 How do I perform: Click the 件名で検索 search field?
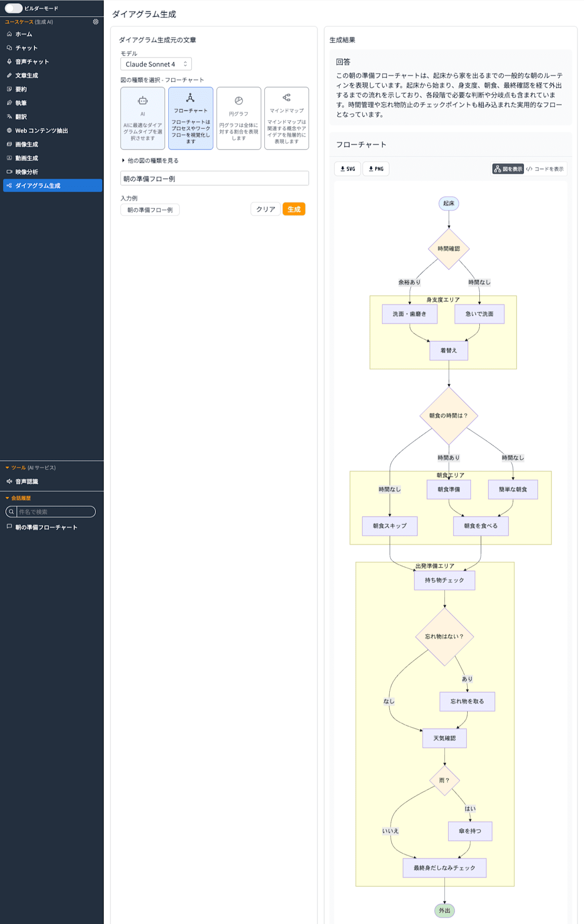[x=55, y=512]
